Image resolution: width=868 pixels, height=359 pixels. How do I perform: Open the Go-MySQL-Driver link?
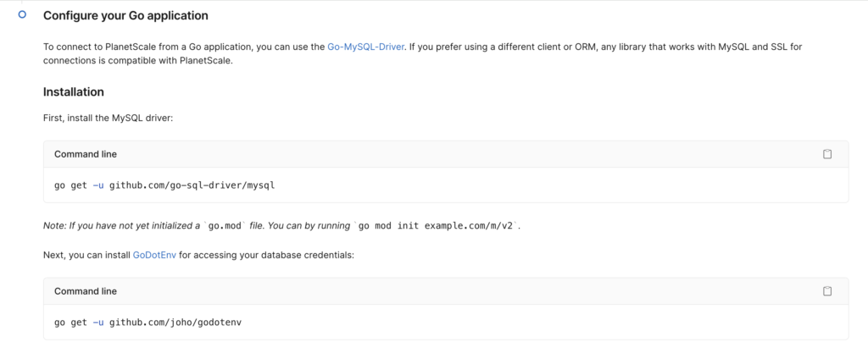click(x=365, y=47)
